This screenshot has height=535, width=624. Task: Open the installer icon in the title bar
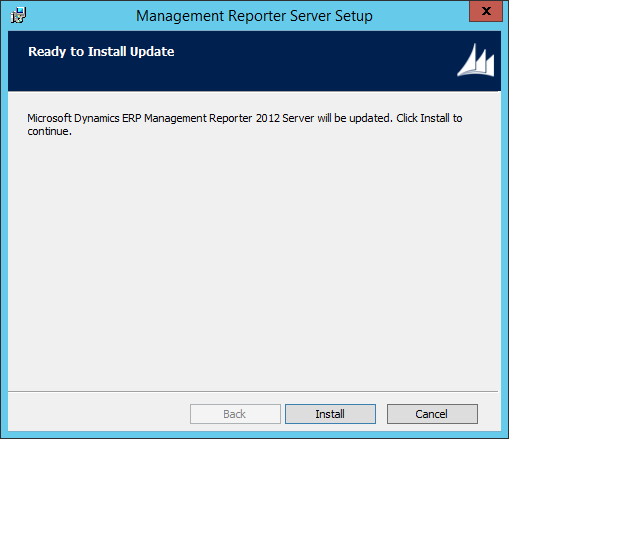[18, 15]
